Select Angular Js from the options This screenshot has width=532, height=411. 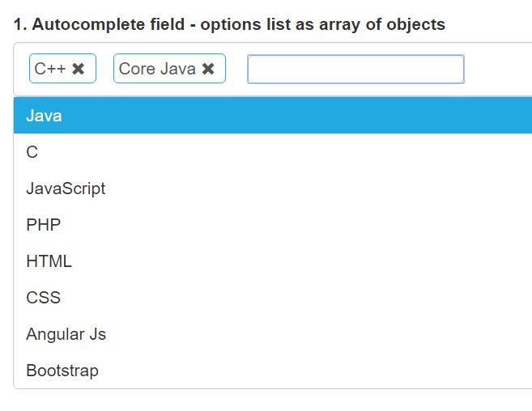[x=66, y=334]
